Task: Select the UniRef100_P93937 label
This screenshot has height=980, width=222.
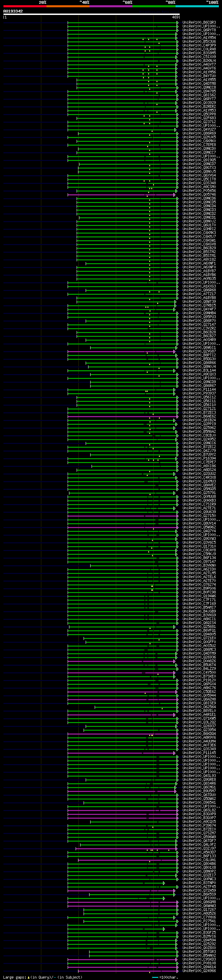Action: tap(199, 394)
